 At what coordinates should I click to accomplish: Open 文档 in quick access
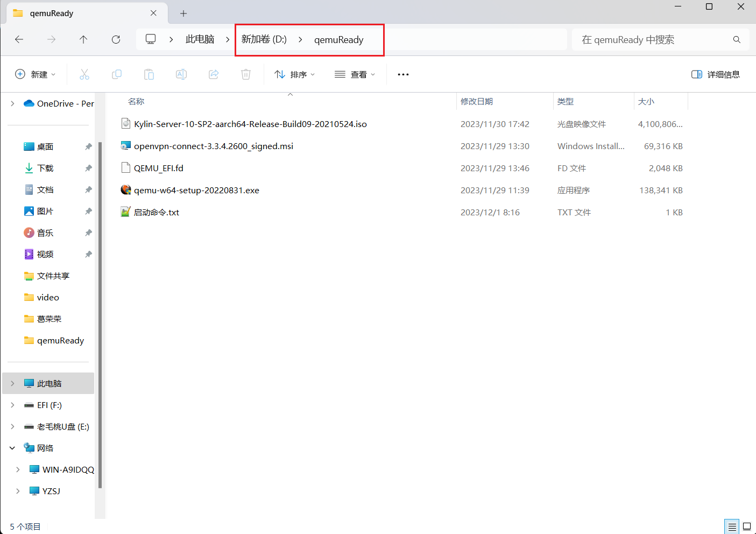point(45,189)
